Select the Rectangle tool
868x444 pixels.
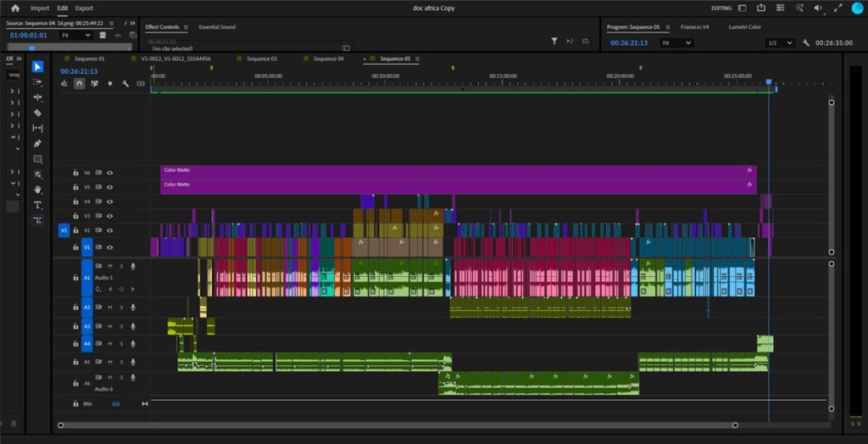[x=37, y=159]
